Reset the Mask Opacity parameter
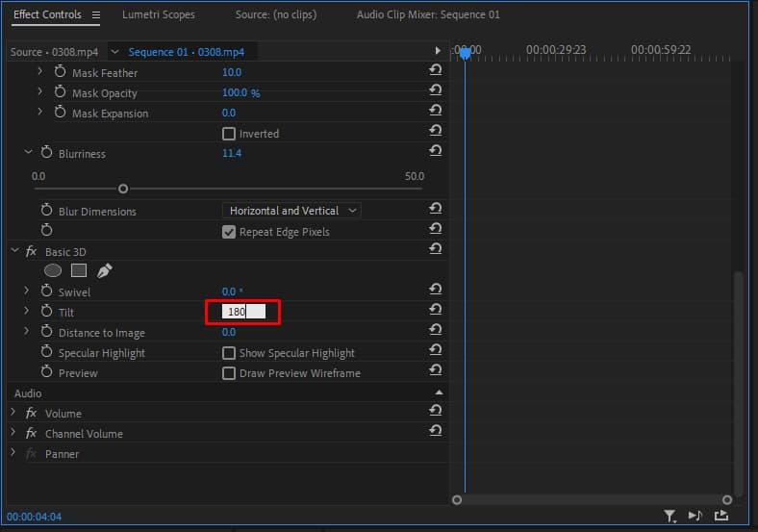 [436, 90]
